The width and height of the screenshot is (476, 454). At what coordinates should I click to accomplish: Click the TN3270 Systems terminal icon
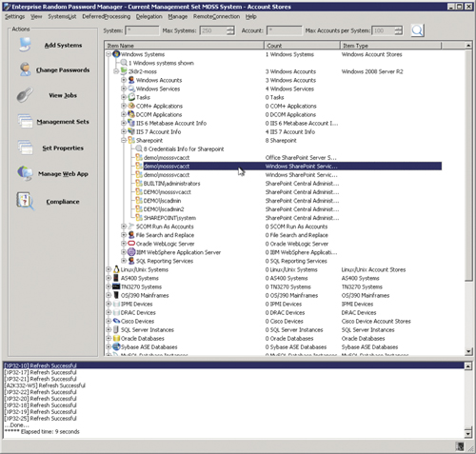point(116,286)
